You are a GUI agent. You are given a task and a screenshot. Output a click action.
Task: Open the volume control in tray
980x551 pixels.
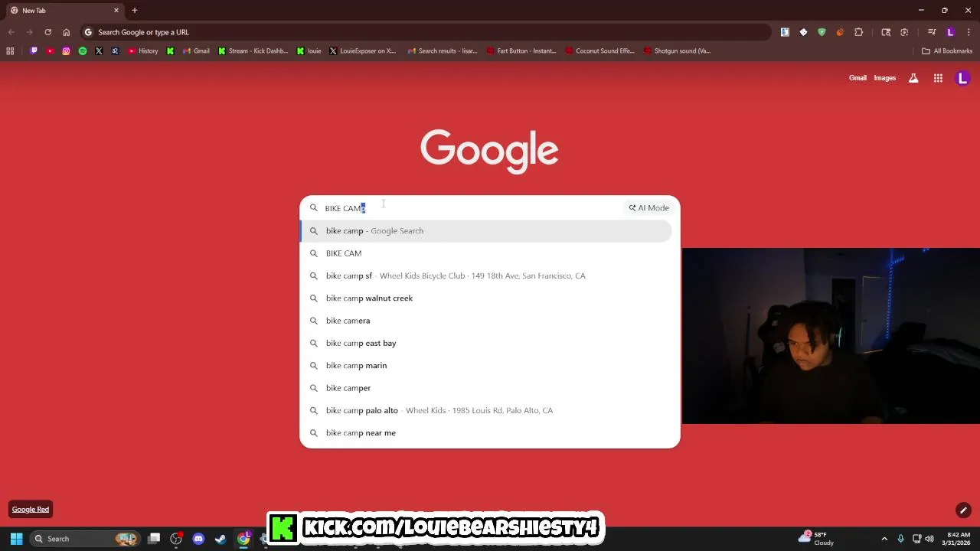click(929, 539)
